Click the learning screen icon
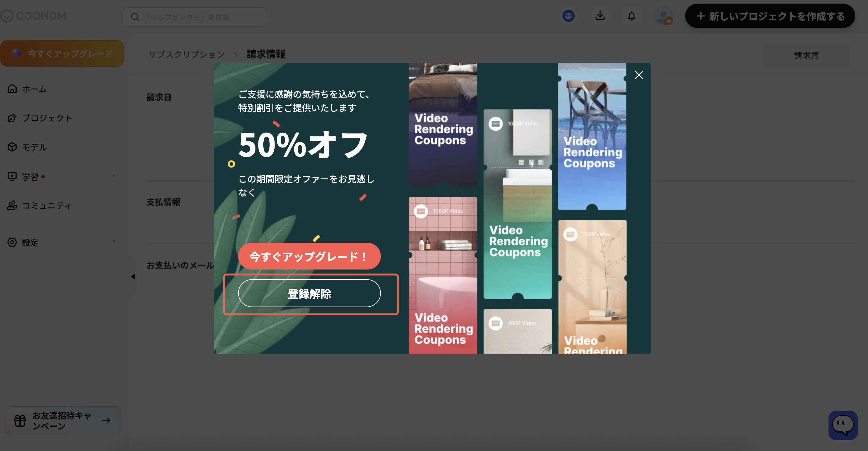 [x=12, y=176]
